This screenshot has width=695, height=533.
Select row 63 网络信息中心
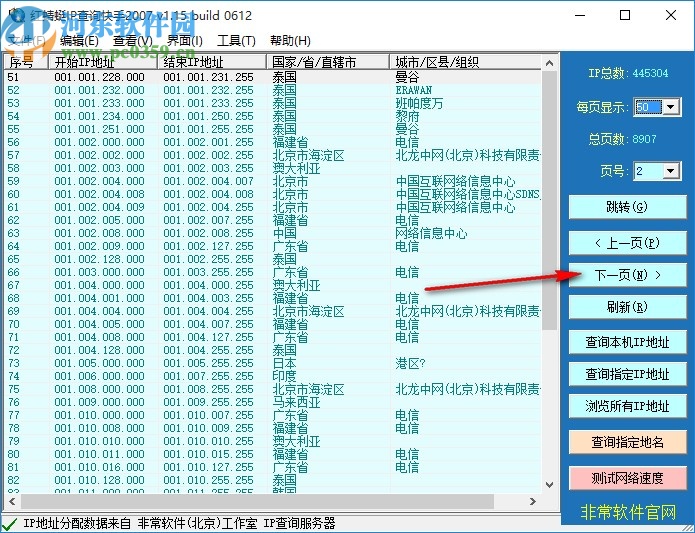click(273, 233)
